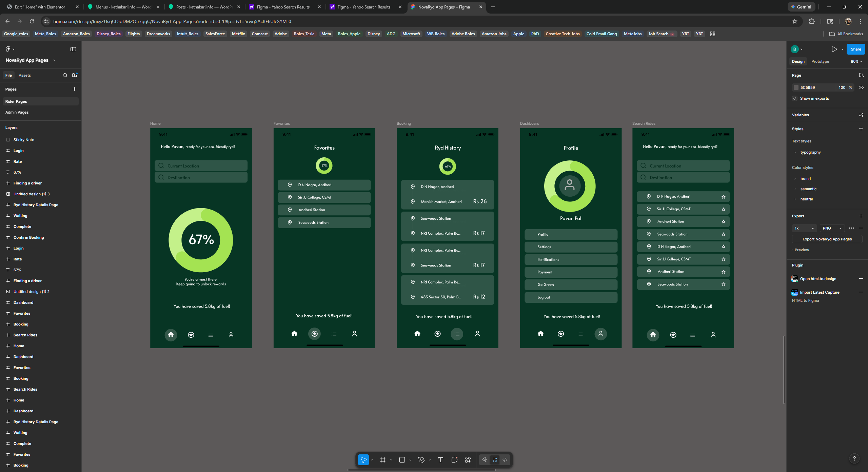Switch to the Assets tab
This screenshot has height=472, width=868.
pos(24,75)
